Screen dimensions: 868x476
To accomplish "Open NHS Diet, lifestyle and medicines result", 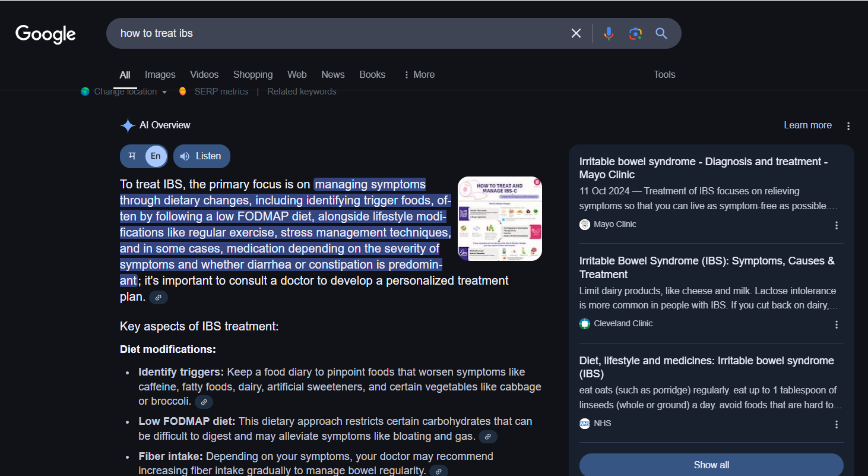I will [x=707, y=367].
